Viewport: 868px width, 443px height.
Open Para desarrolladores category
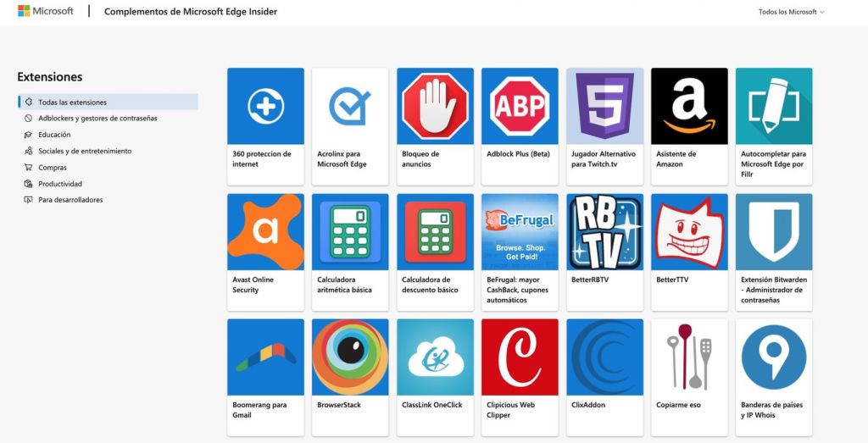tap(70, 200)
